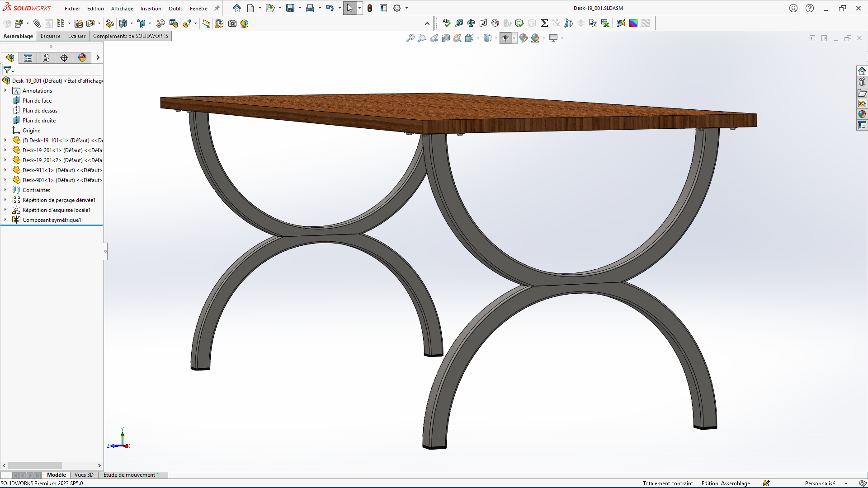The height and width of the screenshot is (488, 868).
Task: Create an Exploded View
Action: coord(187,23)
